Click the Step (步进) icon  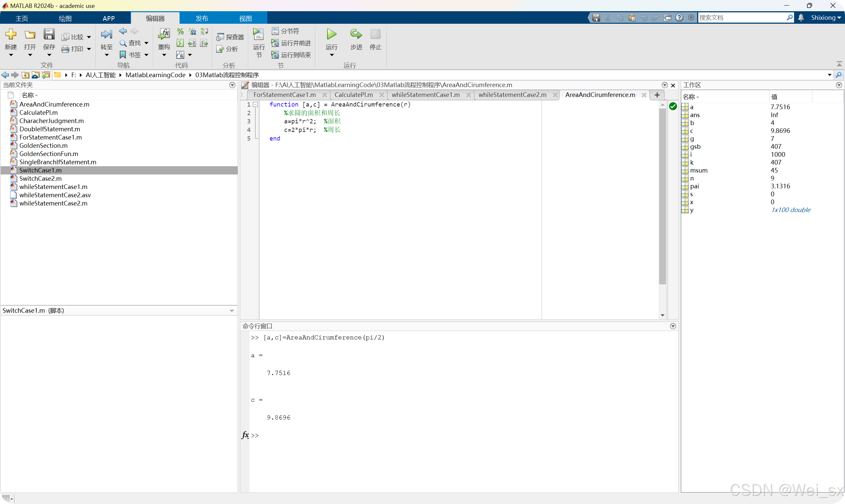(356, 35)
